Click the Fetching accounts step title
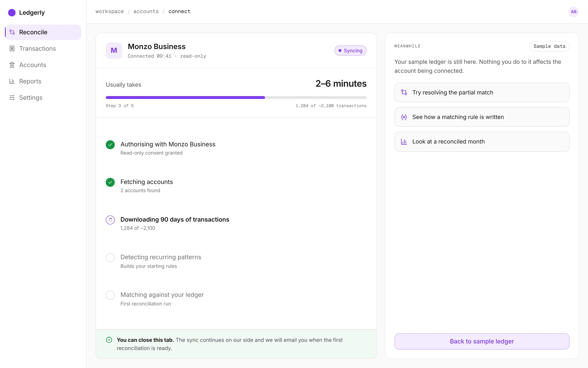Image resolution: width=588 pixels, height=368 pixels. [147, 182]
